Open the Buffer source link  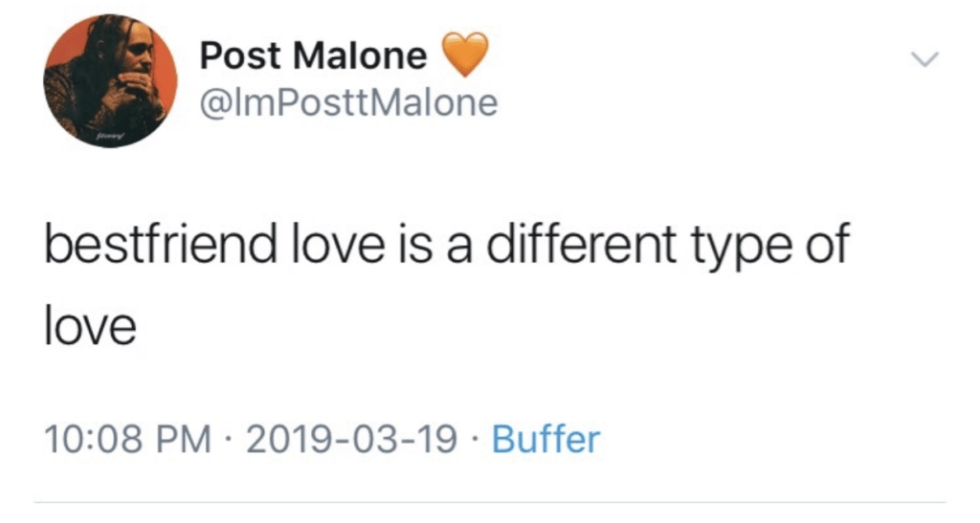(x=546, y=439)
